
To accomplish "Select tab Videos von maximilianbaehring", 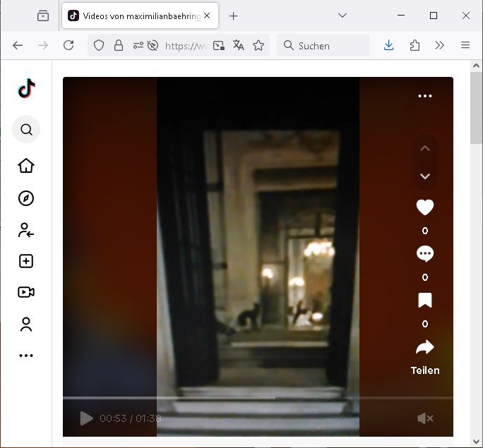I will 140,16.
